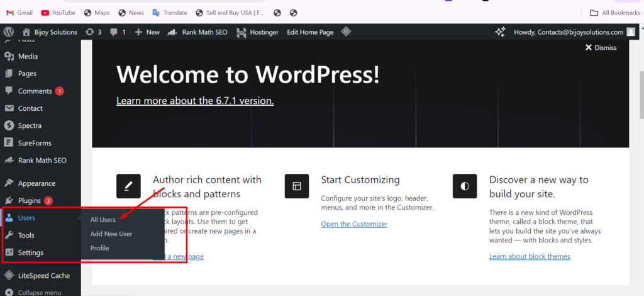
Task: Click the Plugins 3 updates badge
Action: point(48,201)
